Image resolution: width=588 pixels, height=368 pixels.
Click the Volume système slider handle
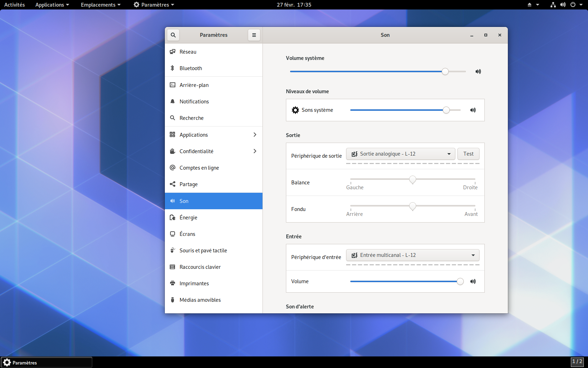coord(445,71)
